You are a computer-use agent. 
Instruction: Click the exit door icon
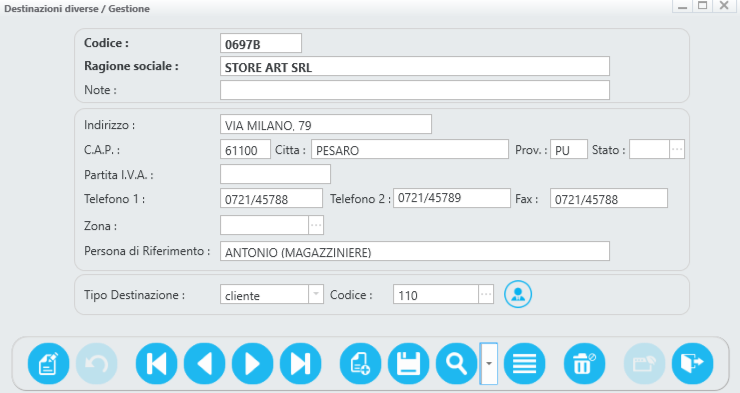tap(692, 364)
